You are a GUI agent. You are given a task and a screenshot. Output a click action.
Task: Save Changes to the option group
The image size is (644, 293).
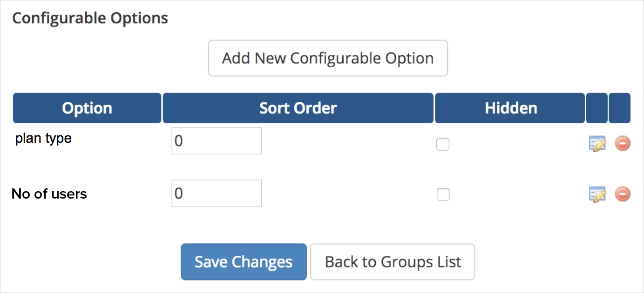[x=244, y=262]
